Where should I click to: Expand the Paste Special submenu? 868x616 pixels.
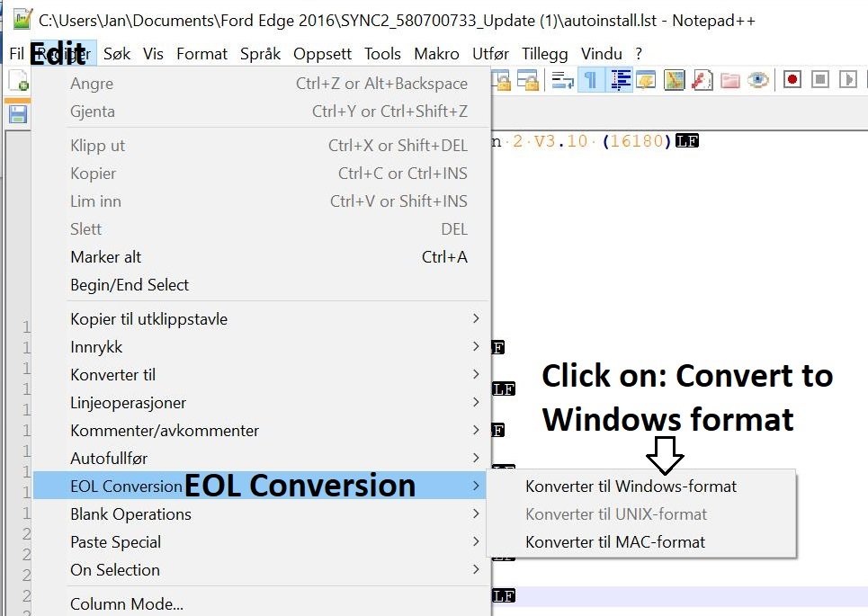click(261, 542)
